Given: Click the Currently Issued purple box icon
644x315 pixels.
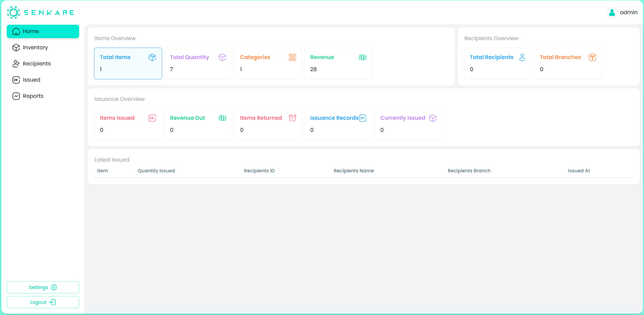Looking at the screenshot, I should click(x=433, y=118).
